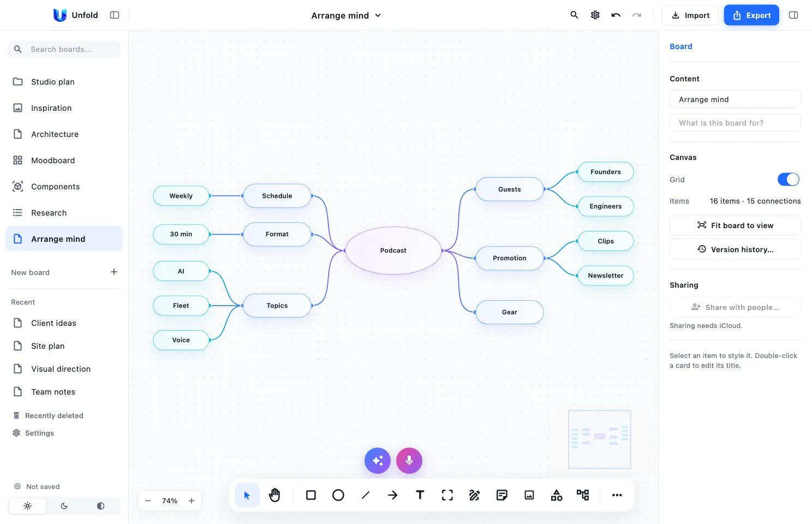Click the board description field
The image size is (812, 524).
pos(735,123)
